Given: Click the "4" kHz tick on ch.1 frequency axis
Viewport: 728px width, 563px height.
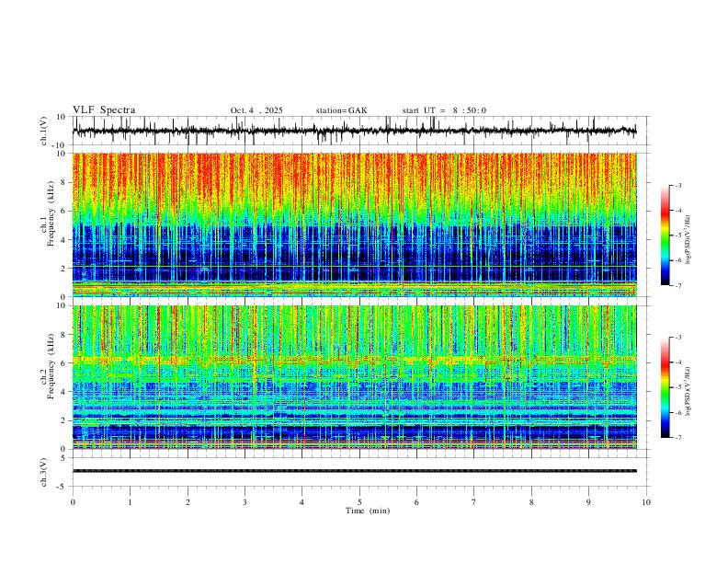Looking at the screenshot, I should (64, 240).
